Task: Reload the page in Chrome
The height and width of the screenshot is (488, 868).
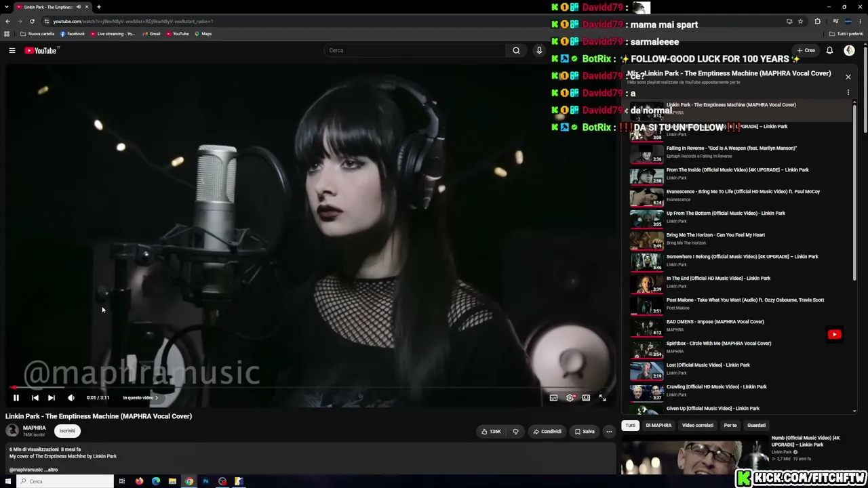Action: pos(32,21)
